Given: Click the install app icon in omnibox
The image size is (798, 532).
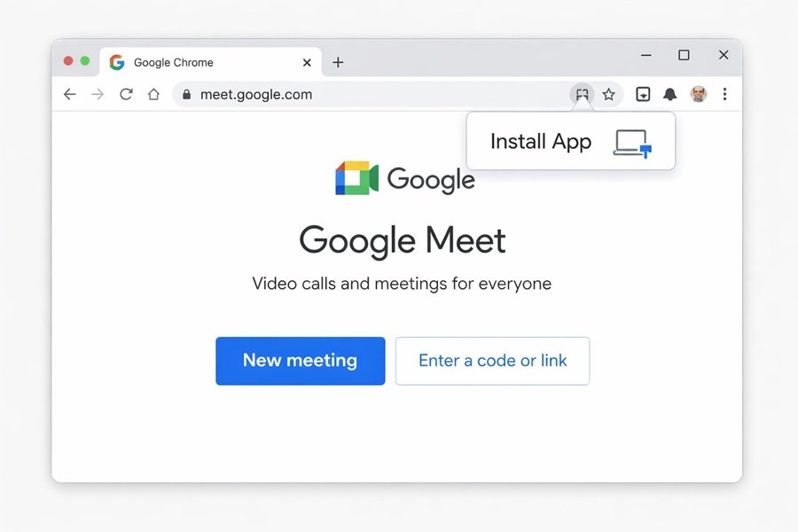Looking at the screenshot, I should pyautogui.click(x=582, y=94).
